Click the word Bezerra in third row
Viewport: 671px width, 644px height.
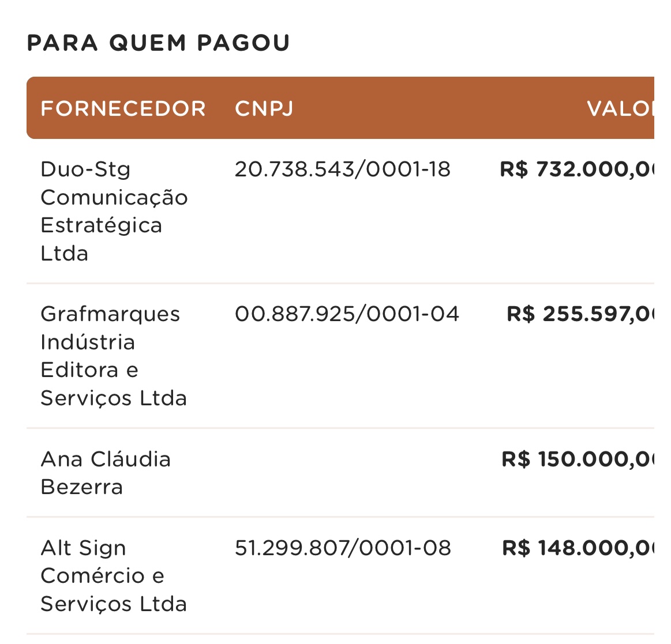coord(82,488)
